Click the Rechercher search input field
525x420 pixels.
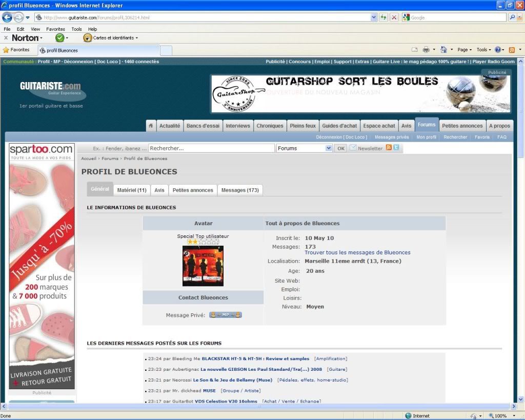[211, 148]
